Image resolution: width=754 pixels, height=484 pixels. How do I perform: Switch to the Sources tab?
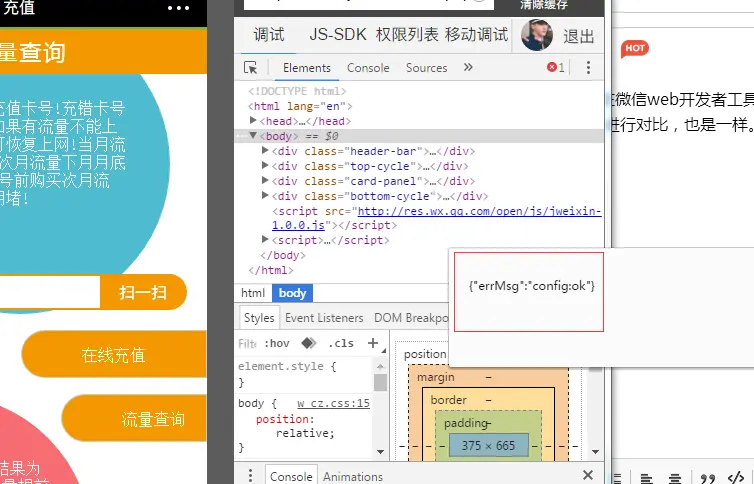pyautogui.click(x=427, y=68)
